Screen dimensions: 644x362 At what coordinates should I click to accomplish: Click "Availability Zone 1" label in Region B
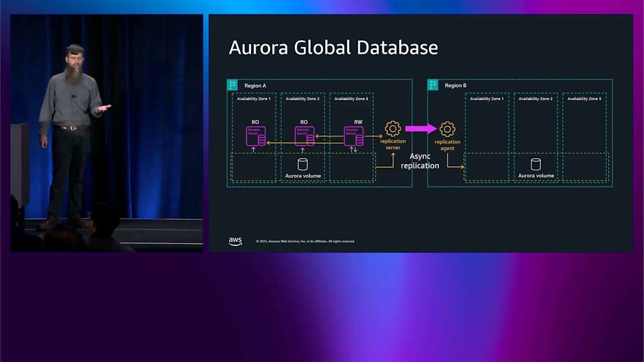click(x=487, y=99)
